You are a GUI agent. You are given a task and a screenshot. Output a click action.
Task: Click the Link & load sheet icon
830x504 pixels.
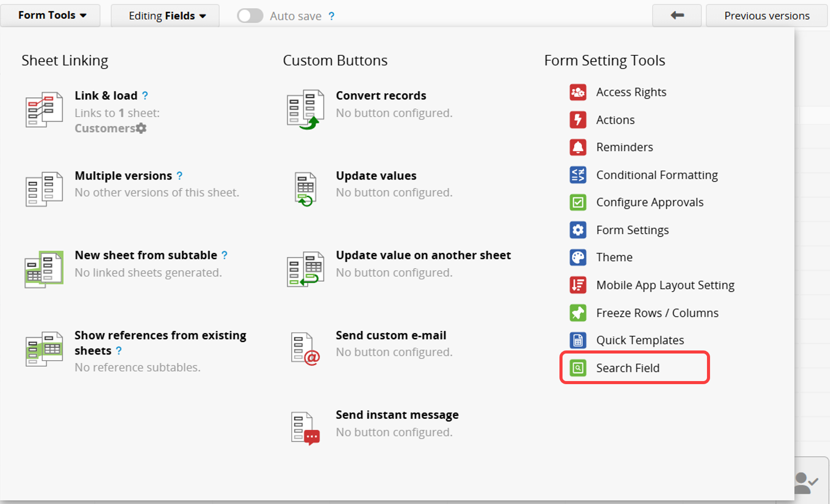(44, 109)
